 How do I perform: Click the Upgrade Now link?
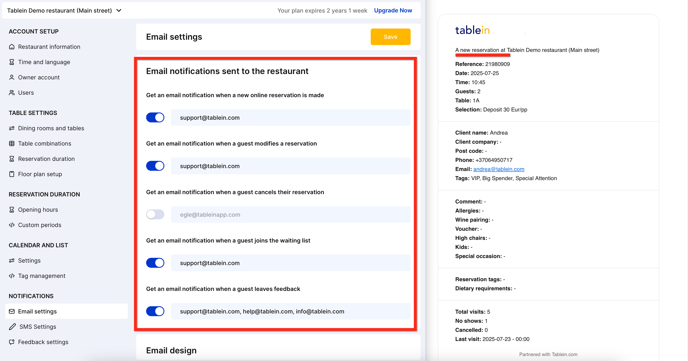[393, 11]
